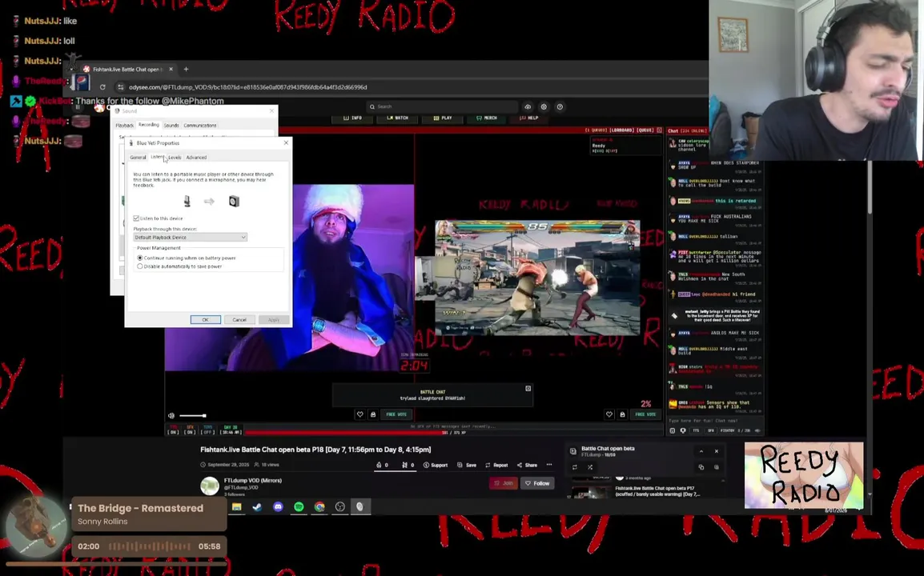Image resolution: width=924 pixels, height=576 pixels.
Task: Save the video with Save button
Action: point(467,465)
